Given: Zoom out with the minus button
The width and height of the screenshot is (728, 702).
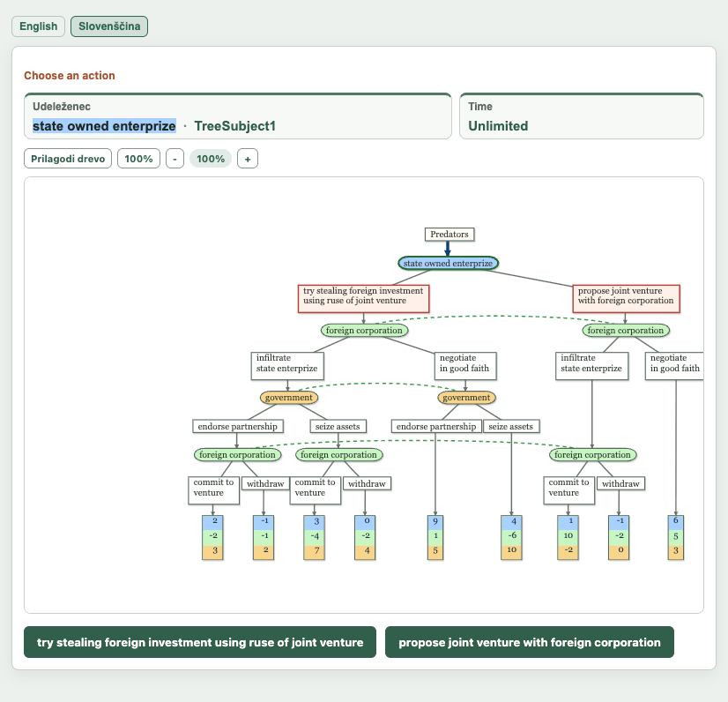Looking at the screenshot, I should point(175,159).
